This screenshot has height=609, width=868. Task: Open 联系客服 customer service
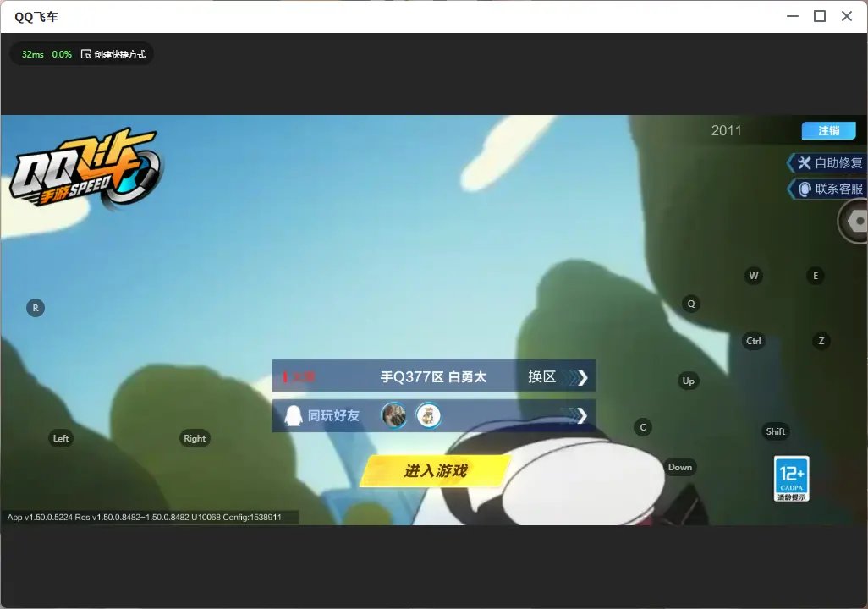[x=827, y=189]
